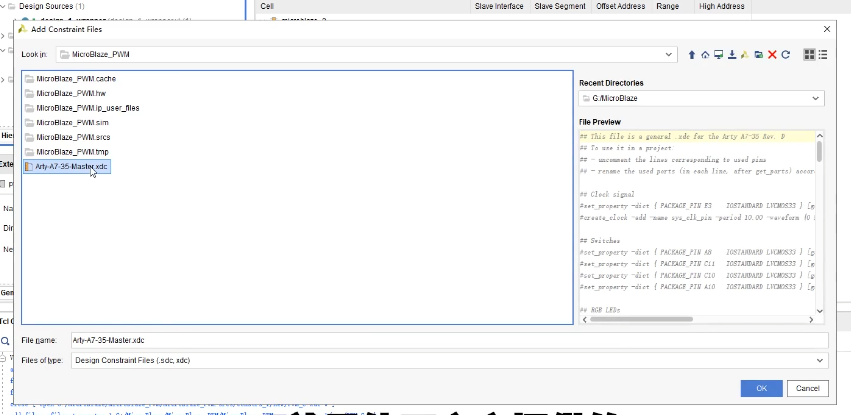Viewport: 851px width, 415px height.
Task: Close the Add Constraint Files dialog
Action: coord(827,29)
